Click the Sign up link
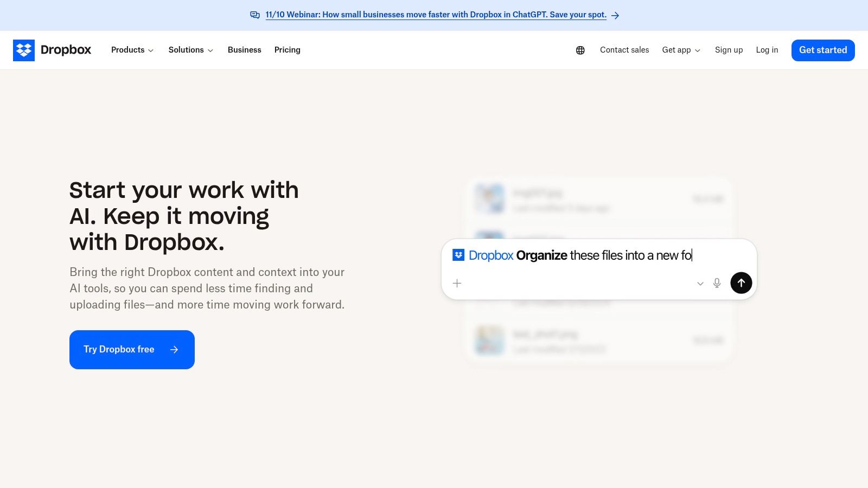This screenshot has height=488, width=868. point(729,50)
